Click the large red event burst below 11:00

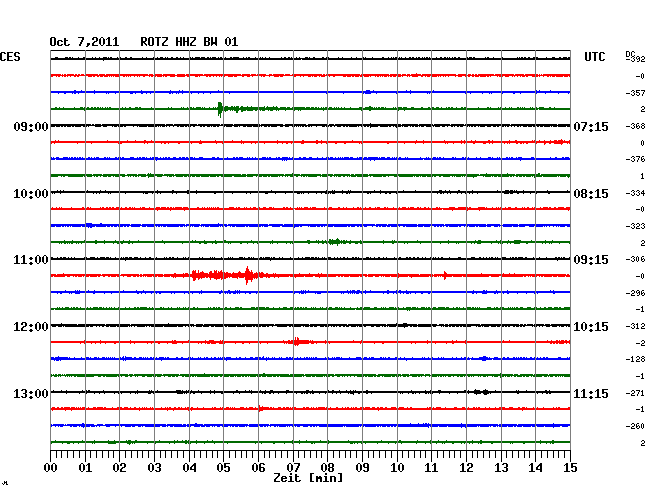pyautogui.click(x=226, y=275)
